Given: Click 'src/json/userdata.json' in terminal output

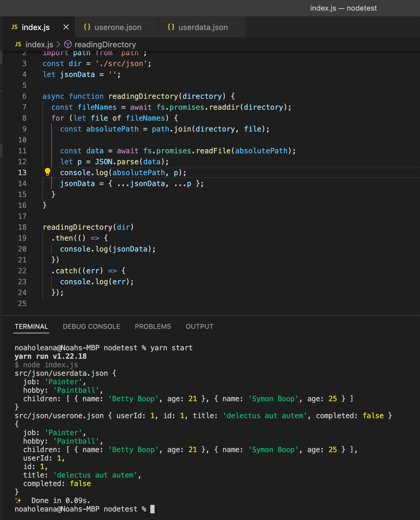Looking at the screenshot, I should (61, 373).
